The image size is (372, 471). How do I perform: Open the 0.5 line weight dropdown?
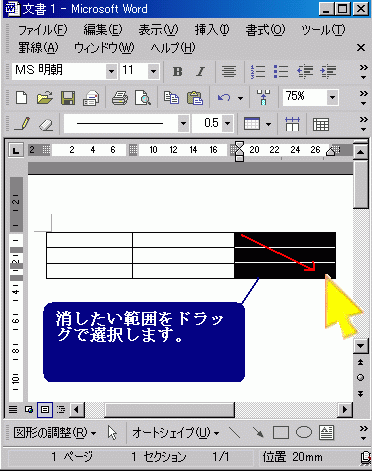pyautogui.click(x=227, y=124)
